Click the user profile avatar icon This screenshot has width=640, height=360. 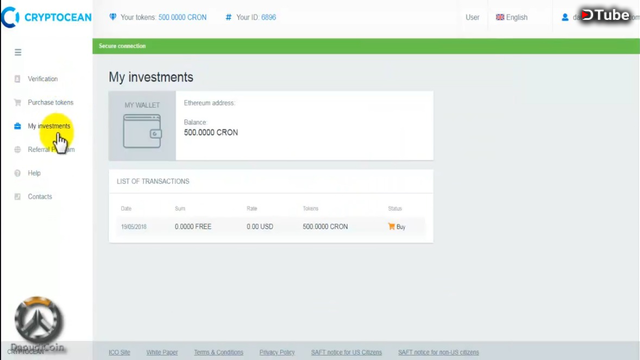(565, 17)
